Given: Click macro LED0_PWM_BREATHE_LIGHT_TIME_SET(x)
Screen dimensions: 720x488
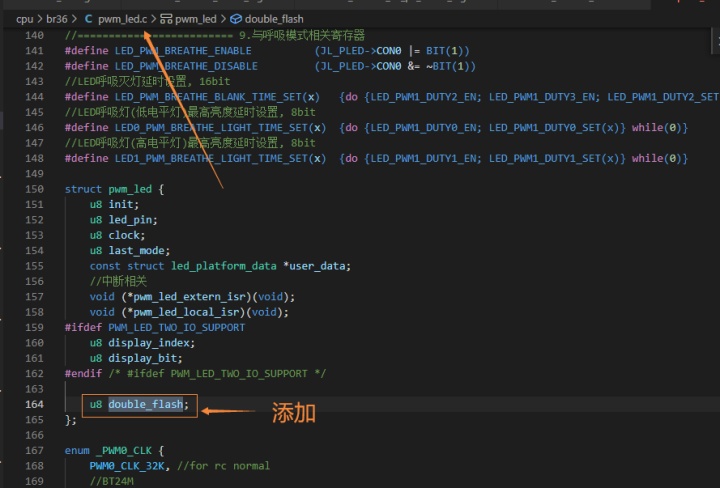Looking at the screenshot, I should pos(220,128).
